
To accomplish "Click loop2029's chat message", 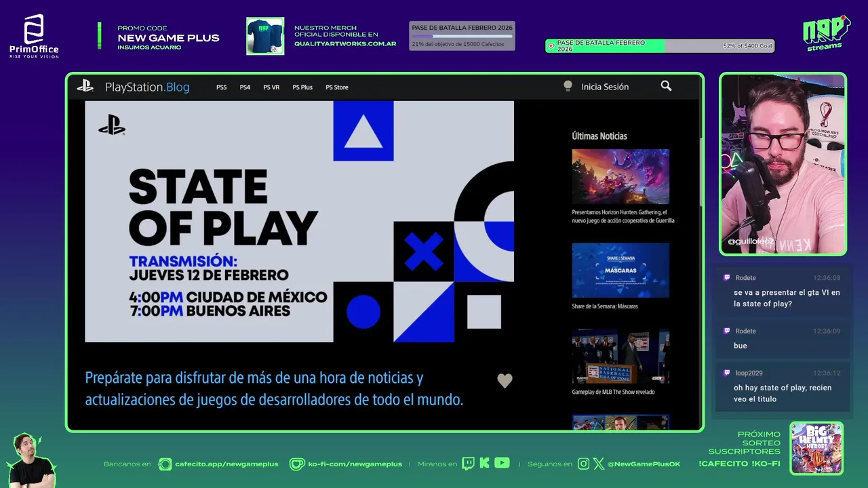I will 783,393.
